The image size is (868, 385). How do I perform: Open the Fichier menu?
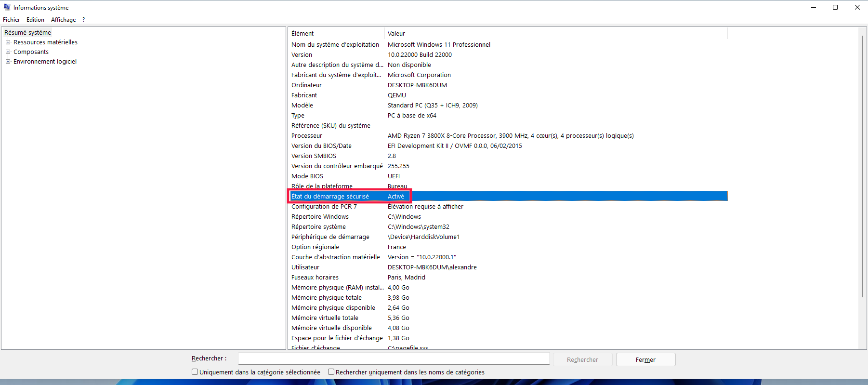[x=11, y=20]
